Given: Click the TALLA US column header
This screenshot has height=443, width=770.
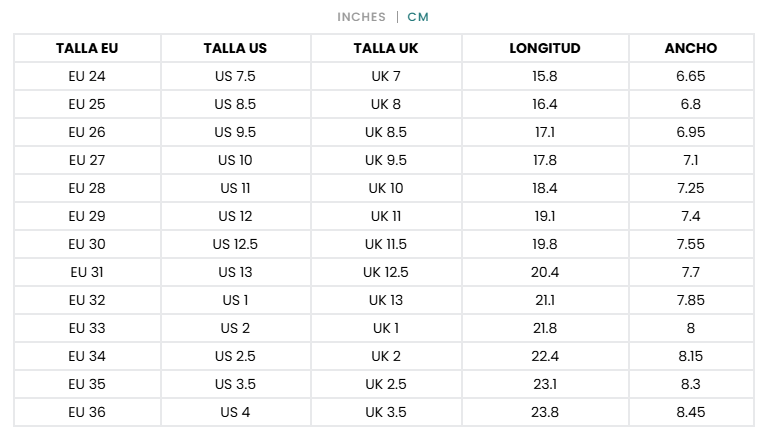Looking at the screenshot, I should point(235,48).
